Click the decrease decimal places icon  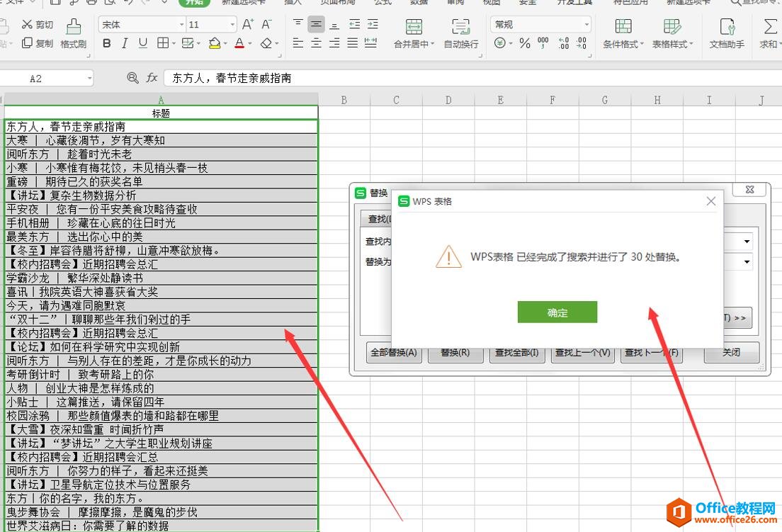tap(582, 43)
